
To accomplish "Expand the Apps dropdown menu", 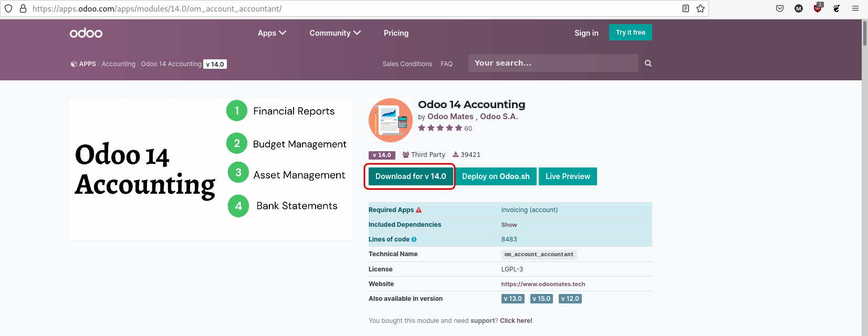I will (x=272, y=33).
